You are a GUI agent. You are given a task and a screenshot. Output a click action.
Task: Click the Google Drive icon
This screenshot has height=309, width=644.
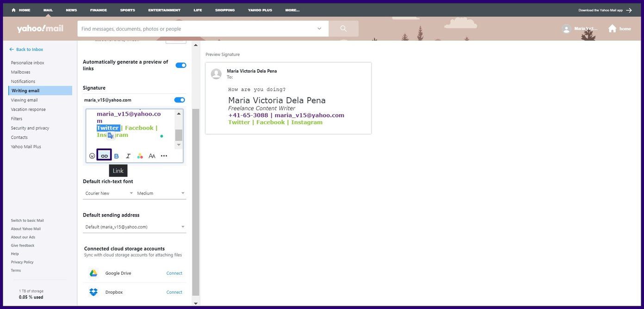click(93, 273)
